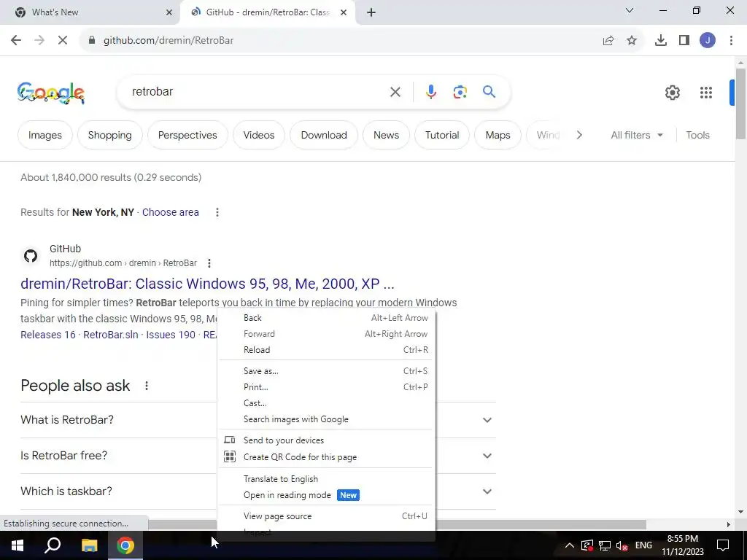Select the Download filter chip
Viewport: 747px width, 560px height.
click(324, 135)
